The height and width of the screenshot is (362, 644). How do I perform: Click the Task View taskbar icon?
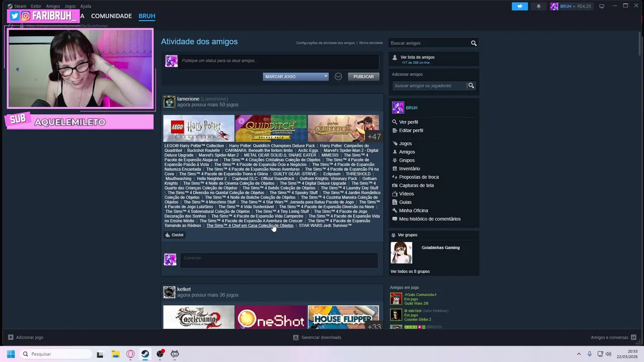point(100,354)
